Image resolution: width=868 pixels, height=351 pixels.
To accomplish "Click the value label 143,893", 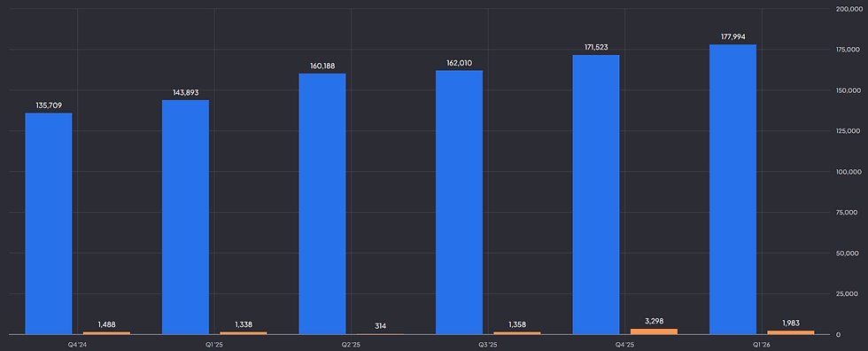I will coord(185,92).
